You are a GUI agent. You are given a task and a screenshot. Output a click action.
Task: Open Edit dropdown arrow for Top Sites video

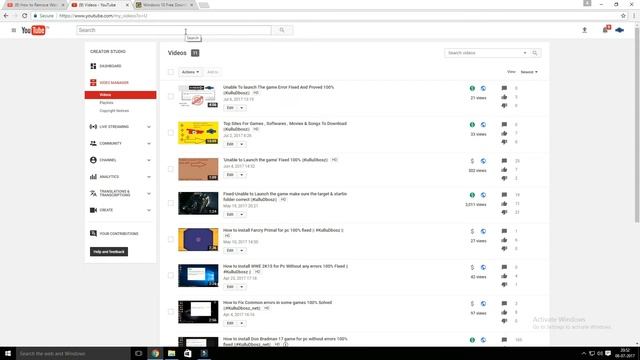[242, 144]
